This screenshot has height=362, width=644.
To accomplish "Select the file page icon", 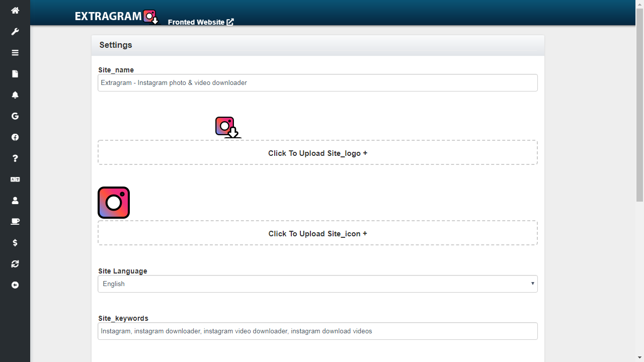I will pyautogui.click(x=15, y=74).
